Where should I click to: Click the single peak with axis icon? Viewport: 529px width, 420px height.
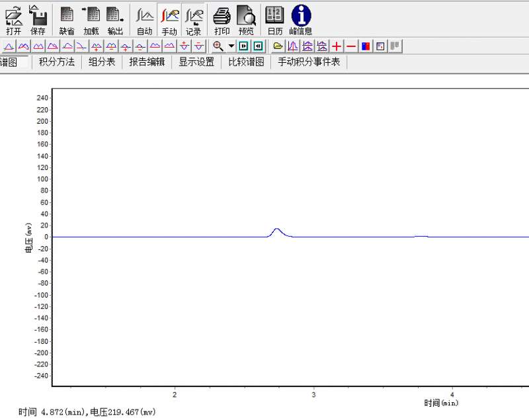click(293, 46)
